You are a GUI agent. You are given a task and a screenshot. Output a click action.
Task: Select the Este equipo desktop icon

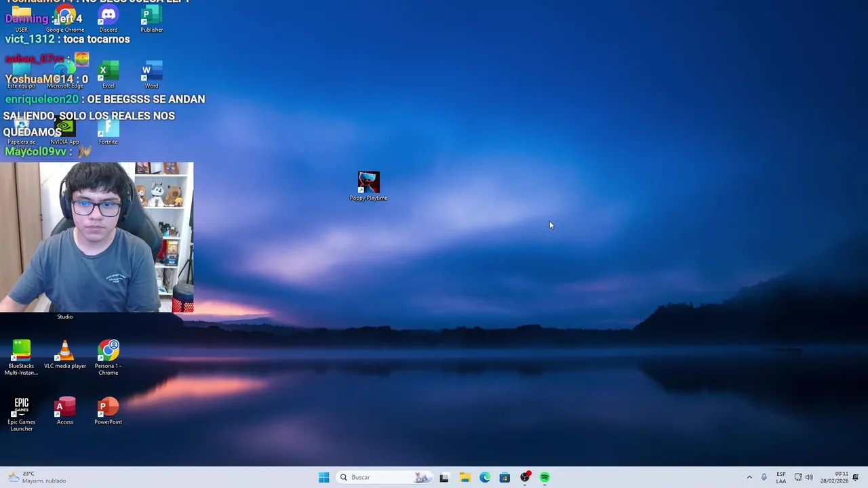22,75
